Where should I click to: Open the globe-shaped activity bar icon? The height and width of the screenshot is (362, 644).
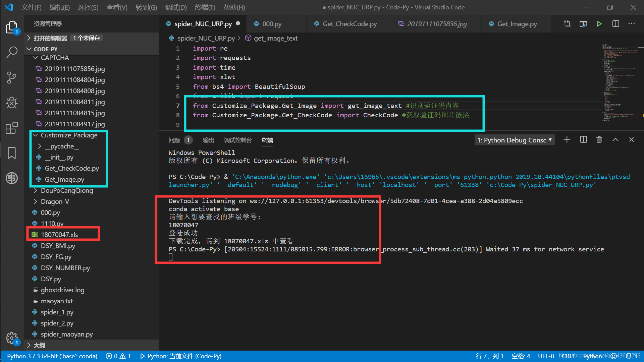(x=12, y=178)
